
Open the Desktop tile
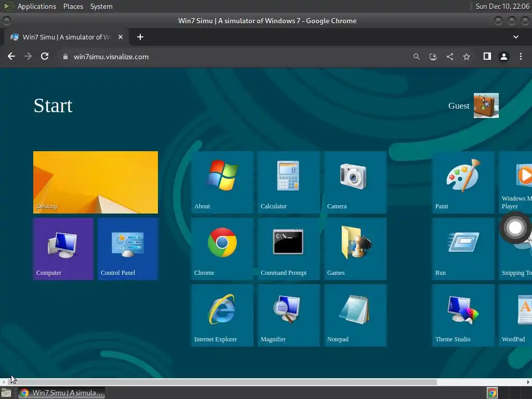click(96, 182)
